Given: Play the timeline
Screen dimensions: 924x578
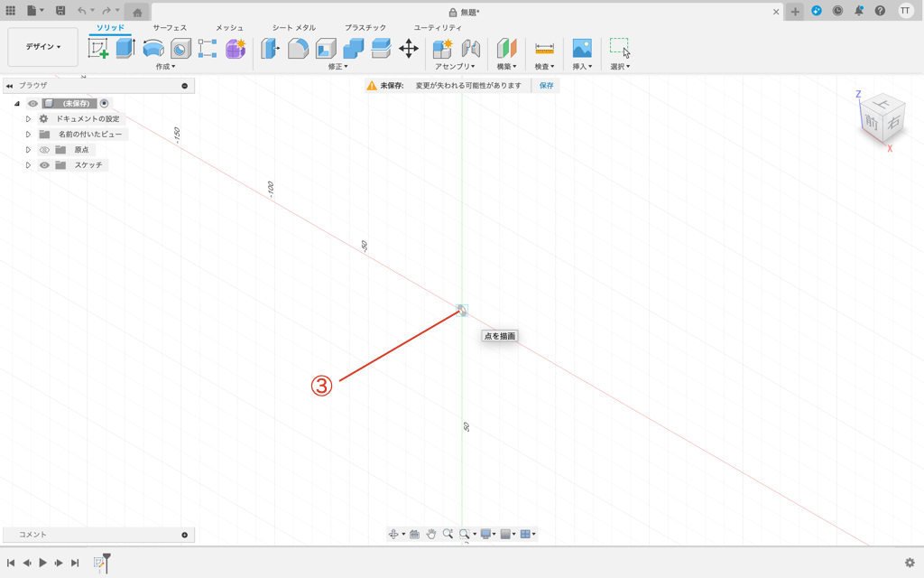Looking at the screenshot, I should [42, 563].
